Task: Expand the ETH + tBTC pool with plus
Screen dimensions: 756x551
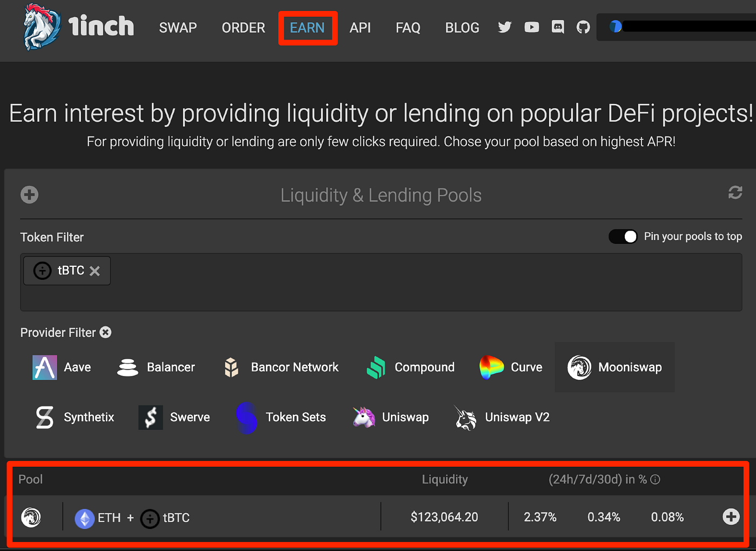Action: pyautogui.click(x=731, y=516)
